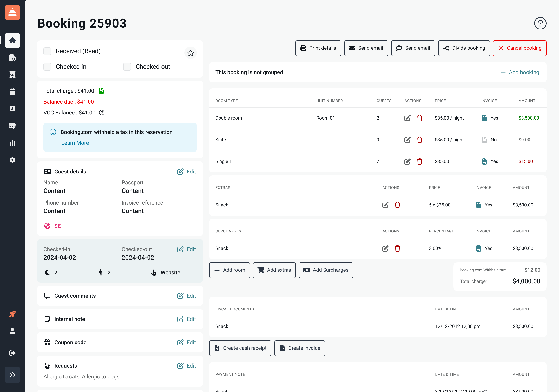Viewport: 559px width, 392px height.
Task: Click Add extras button
Action: click(x=274, y=270)
